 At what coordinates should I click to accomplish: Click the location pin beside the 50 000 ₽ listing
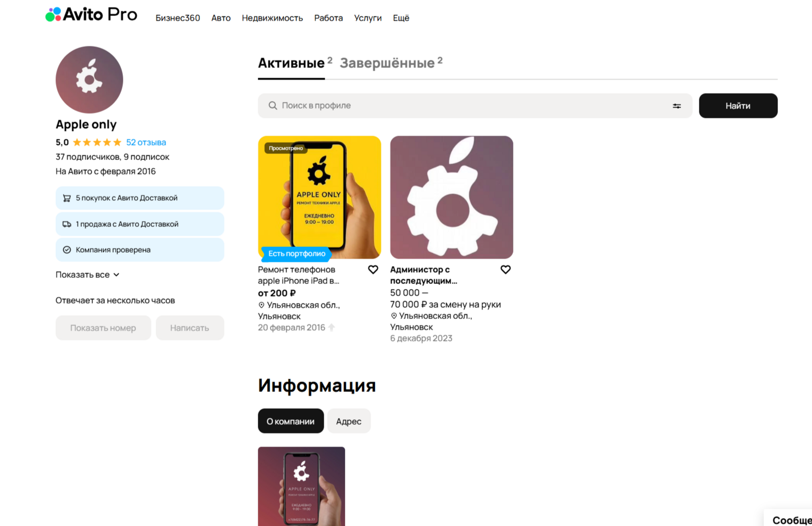tap(394, 316)
